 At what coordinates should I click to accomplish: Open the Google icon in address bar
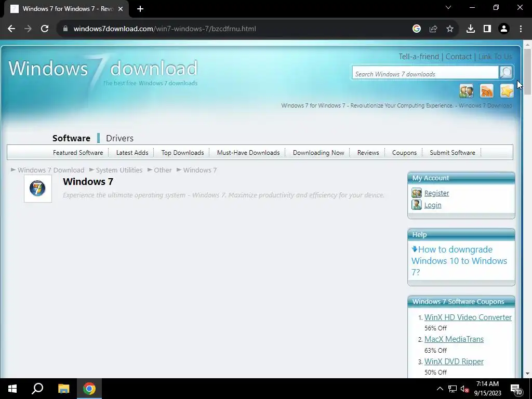point(417,29)
